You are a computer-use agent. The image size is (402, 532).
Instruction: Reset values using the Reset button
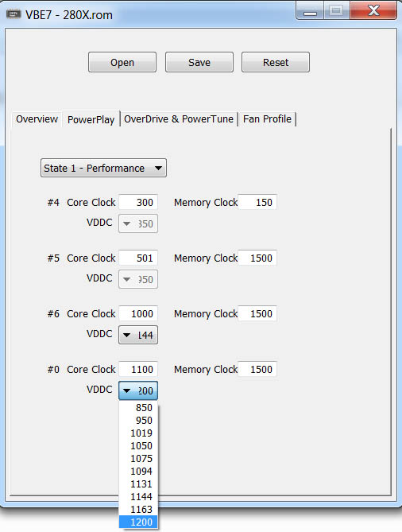click(x=276, y=62)
